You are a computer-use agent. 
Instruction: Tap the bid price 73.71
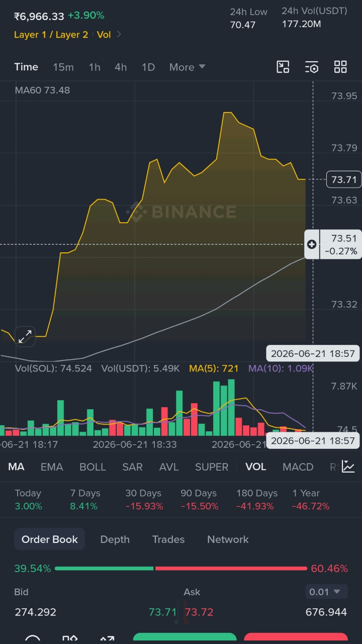click(162, 612)
